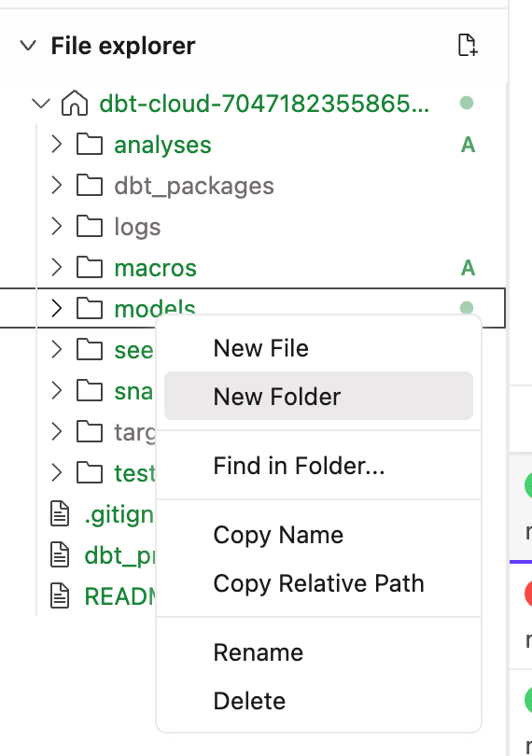Click the create new file icon in File explorer header
Image resolution: width=532 pixels, height=756 pixels.
468,46
